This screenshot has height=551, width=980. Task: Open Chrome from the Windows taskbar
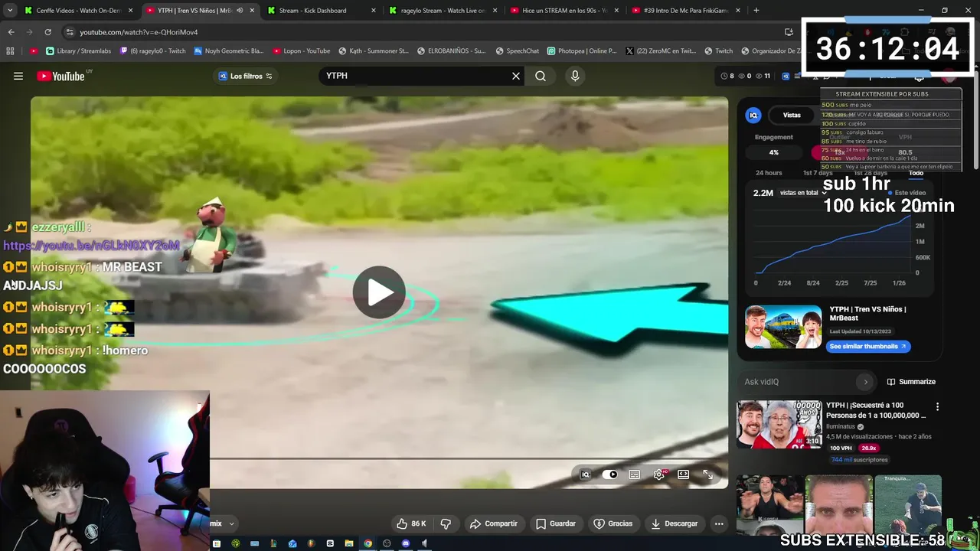coord(368,544)
